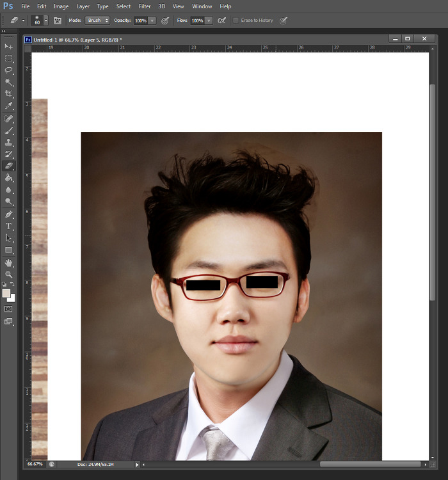Swap foreground and background colors
The image size is (448, 480).
[x=12, y=284]
